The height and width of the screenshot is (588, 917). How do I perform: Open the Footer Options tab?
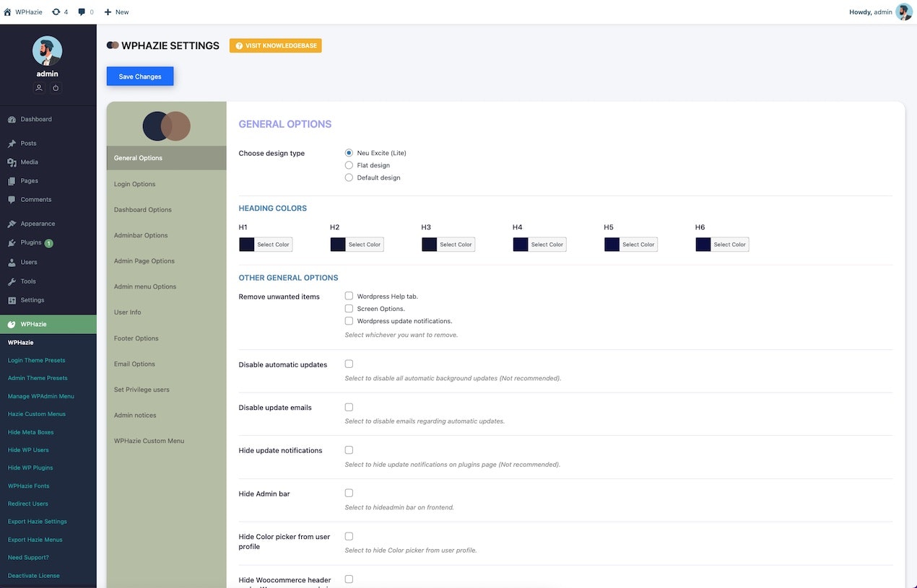(166, 338)
